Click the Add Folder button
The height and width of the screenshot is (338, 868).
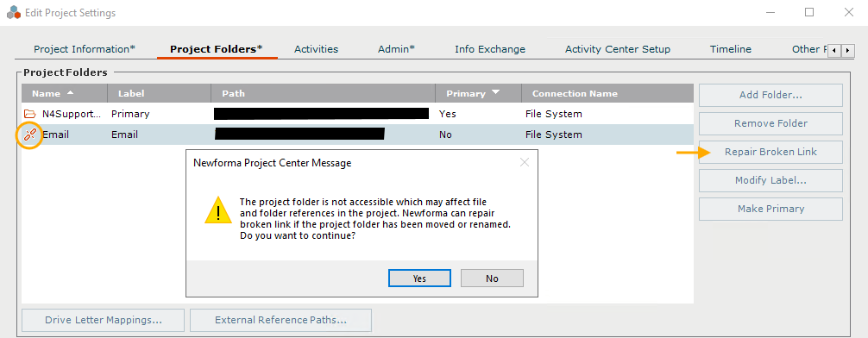coord(771,95)
